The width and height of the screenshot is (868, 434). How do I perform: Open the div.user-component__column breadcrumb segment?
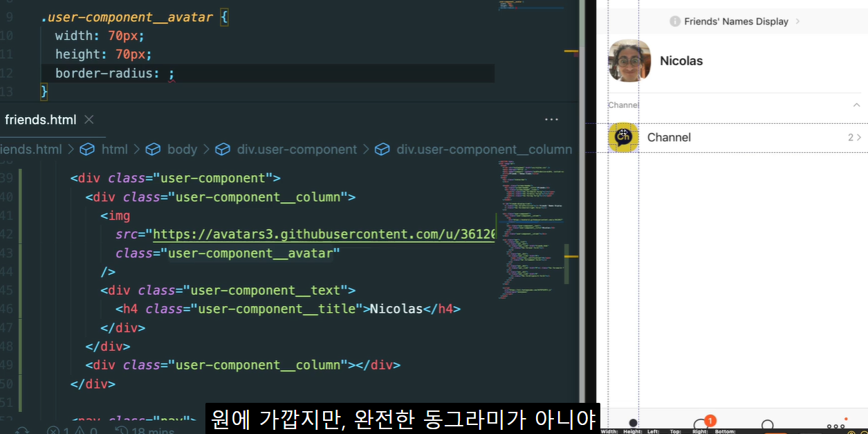click(x=484, y=150)
